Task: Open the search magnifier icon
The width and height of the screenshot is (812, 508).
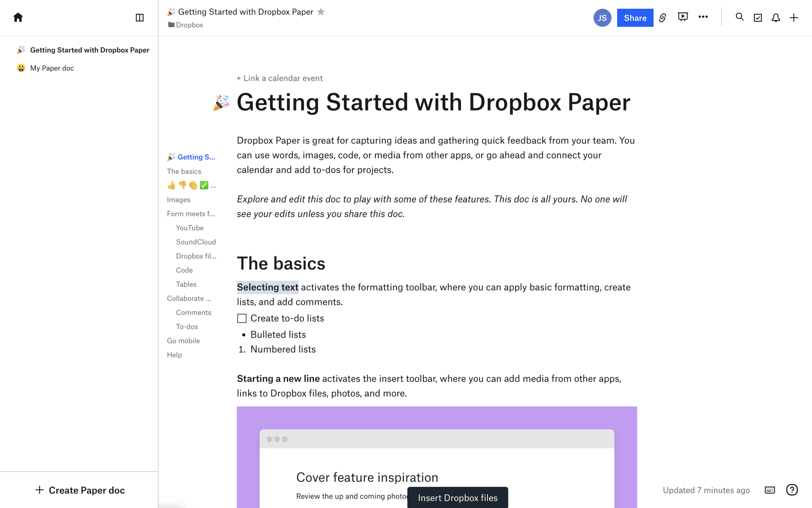Action: click(x=739, y=17)
